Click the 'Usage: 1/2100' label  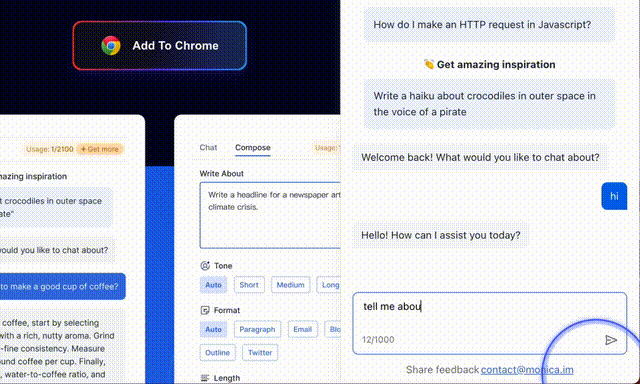[x=50, y=149]
